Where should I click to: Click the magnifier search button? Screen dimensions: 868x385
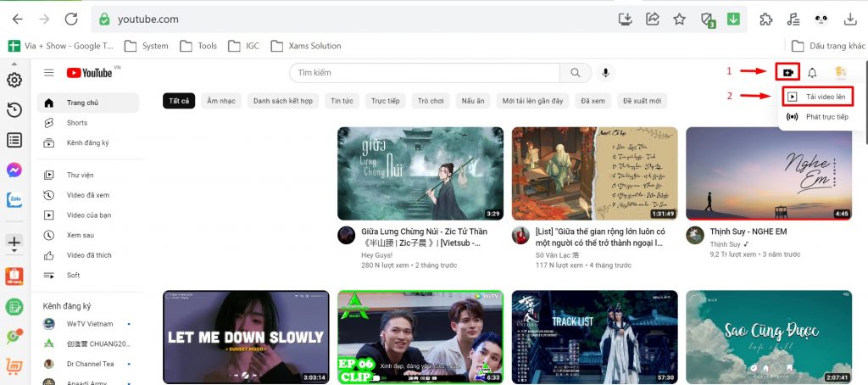[576, 73]
